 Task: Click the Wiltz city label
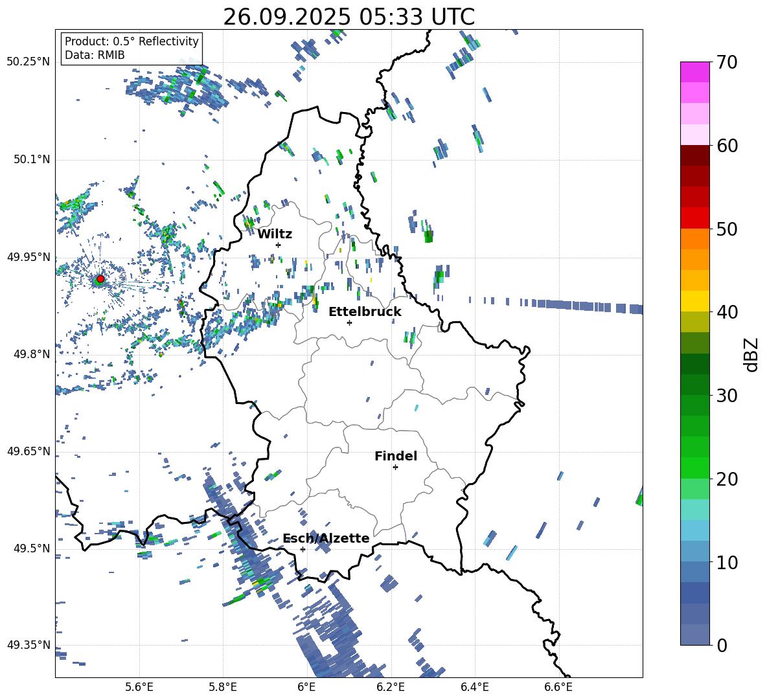pos(275,234)
